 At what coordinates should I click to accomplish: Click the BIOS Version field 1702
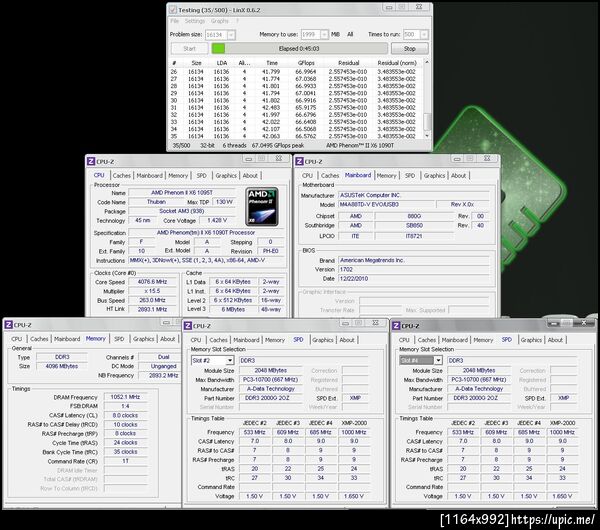click(x=414, y=269)
